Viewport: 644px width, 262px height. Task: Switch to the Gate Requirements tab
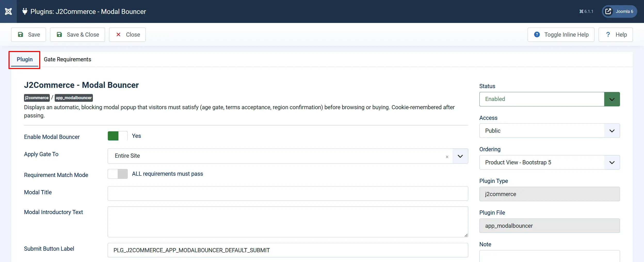click(67, 60)
